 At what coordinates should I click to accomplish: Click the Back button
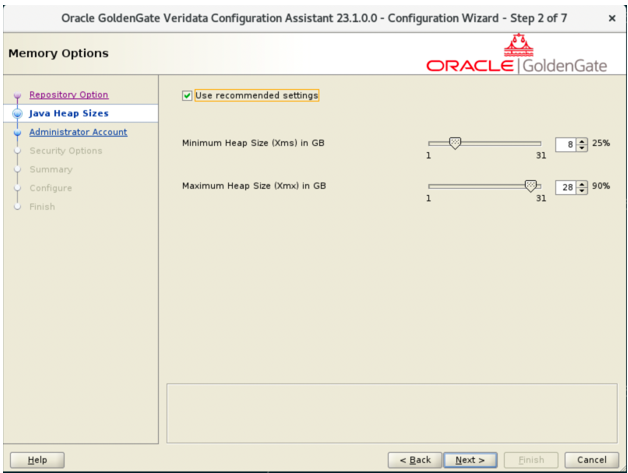[415, 460]
